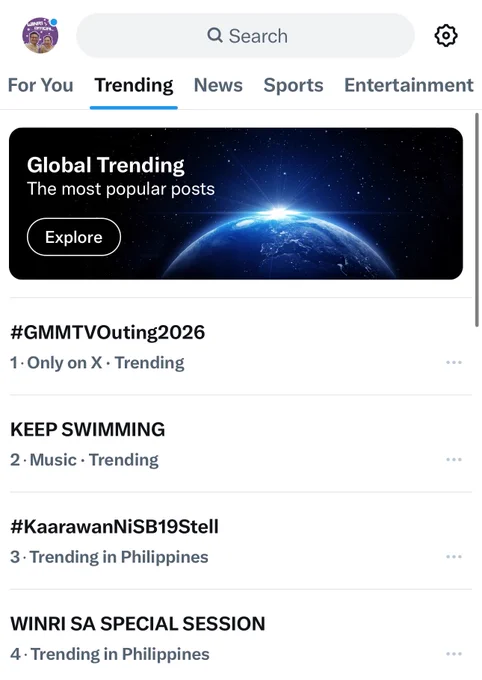This screenshot has height=680, width=482.
Task: Click the Explore button on Global Trending
Action: click(74, 237)
